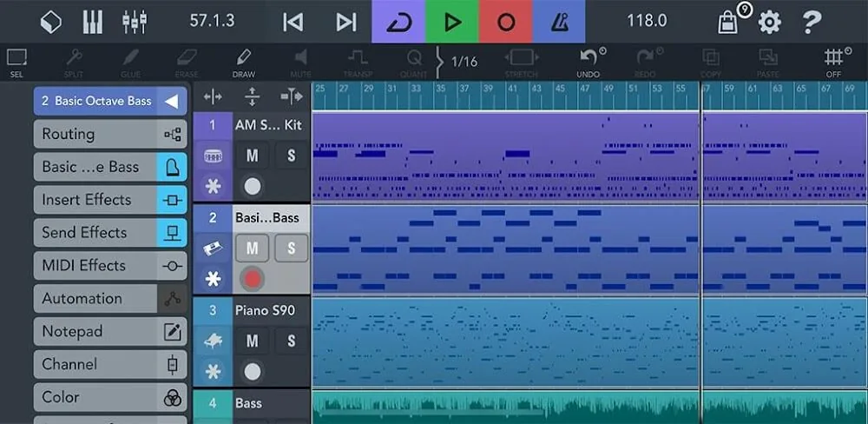
Task: Open the mixer faders view
Action: click(x=135, y=23)
